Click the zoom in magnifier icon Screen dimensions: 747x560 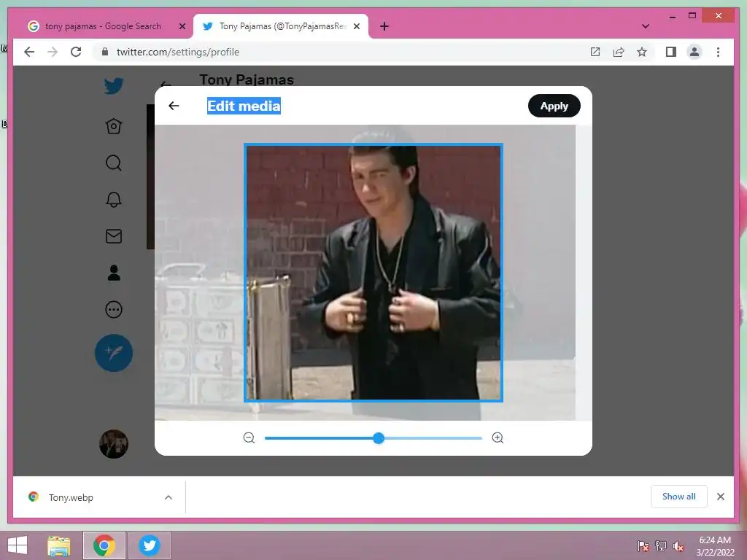tap(498, 437)
